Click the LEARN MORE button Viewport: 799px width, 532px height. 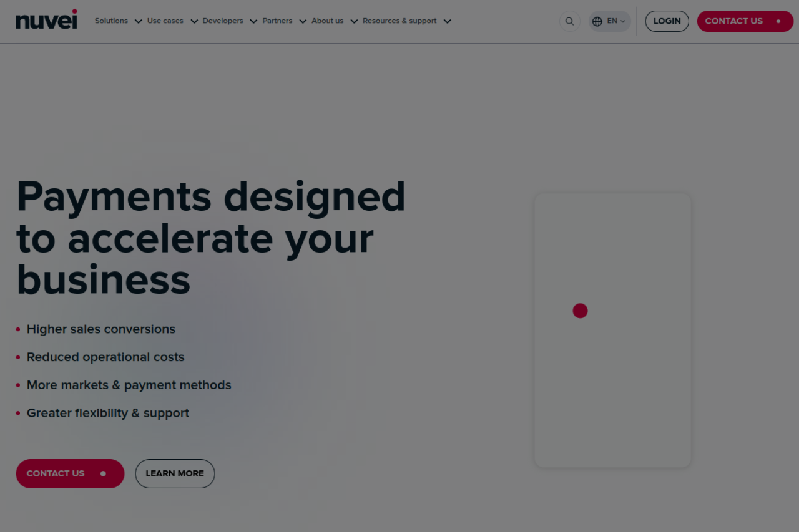[x=175, y=473]
